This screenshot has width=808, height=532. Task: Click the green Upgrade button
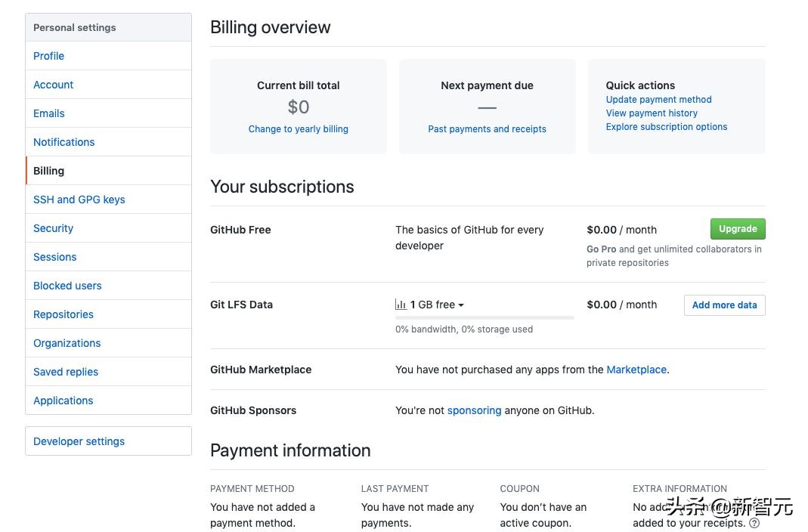737,228
